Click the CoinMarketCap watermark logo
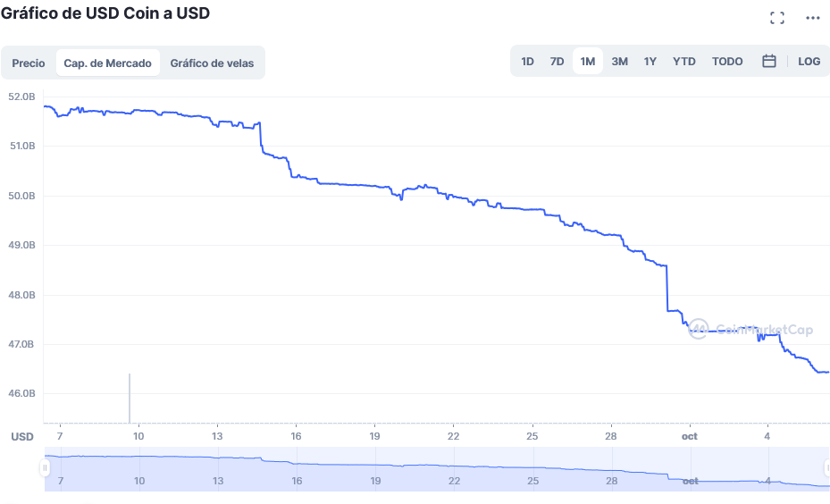830x504 pixels. coord(750,329)
